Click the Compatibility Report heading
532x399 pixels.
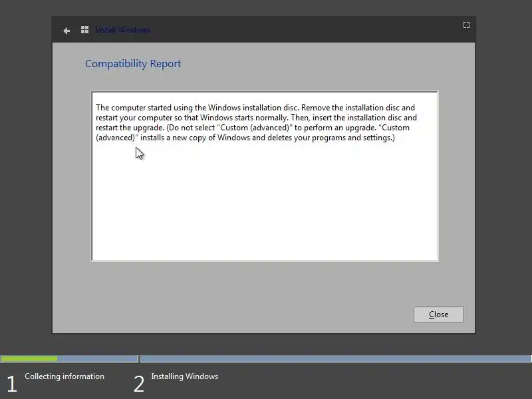[x=133, y=64]
